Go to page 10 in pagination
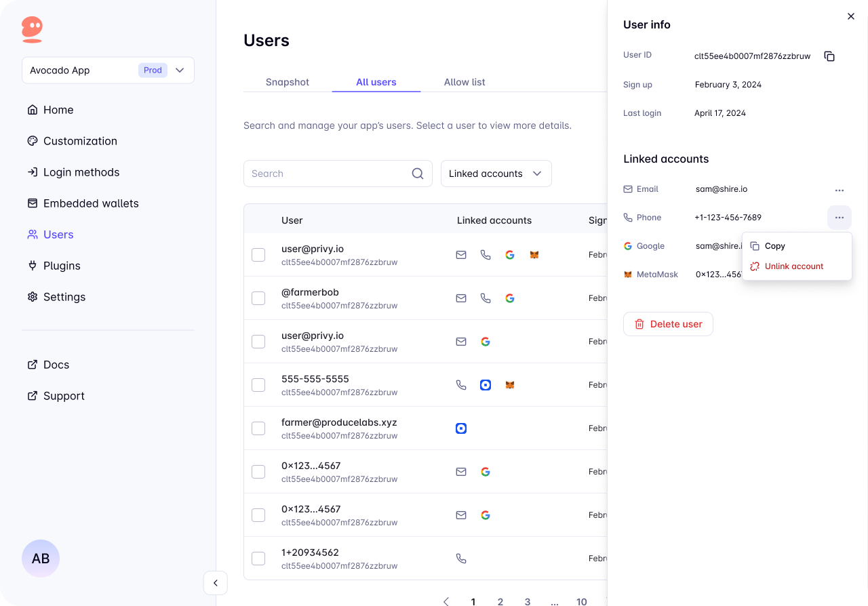This screenshot has width=868, height=606. (x=581, y=601)
